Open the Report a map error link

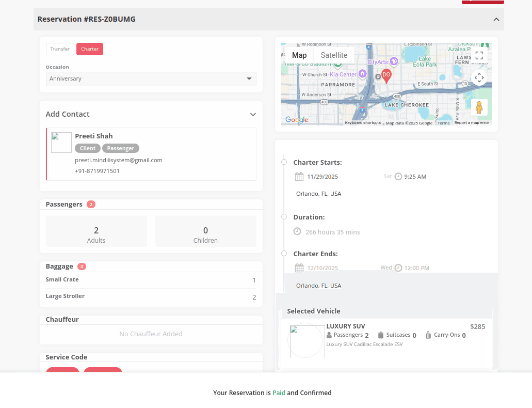[472, 123]
